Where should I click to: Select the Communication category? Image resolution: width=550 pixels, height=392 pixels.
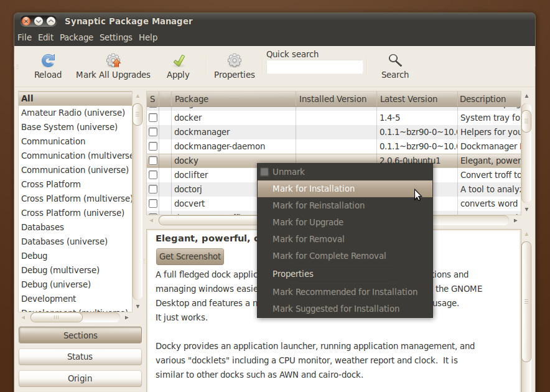[x=75, y=141]
